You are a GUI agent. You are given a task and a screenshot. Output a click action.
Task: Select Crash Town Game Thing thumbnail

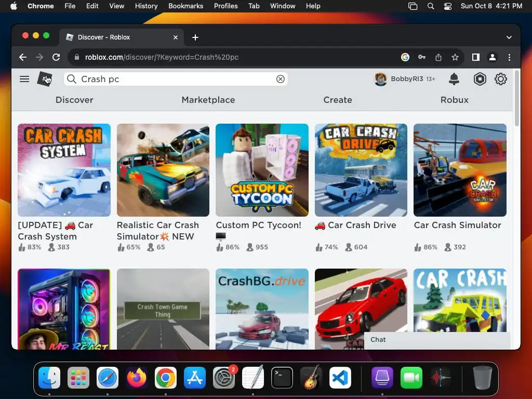(x=163, y=309)
